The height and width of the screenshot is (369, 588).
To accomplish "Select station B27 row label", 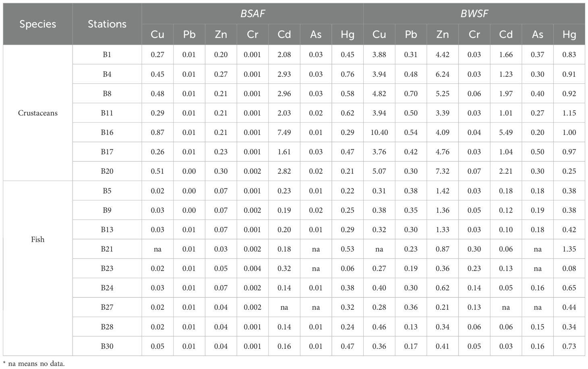I will [x=107, y=307].
